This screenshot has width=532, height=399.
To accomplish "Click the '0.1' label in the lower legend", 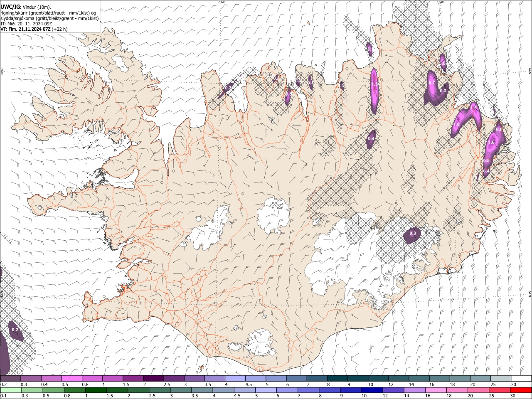I will tap(3, 396).
